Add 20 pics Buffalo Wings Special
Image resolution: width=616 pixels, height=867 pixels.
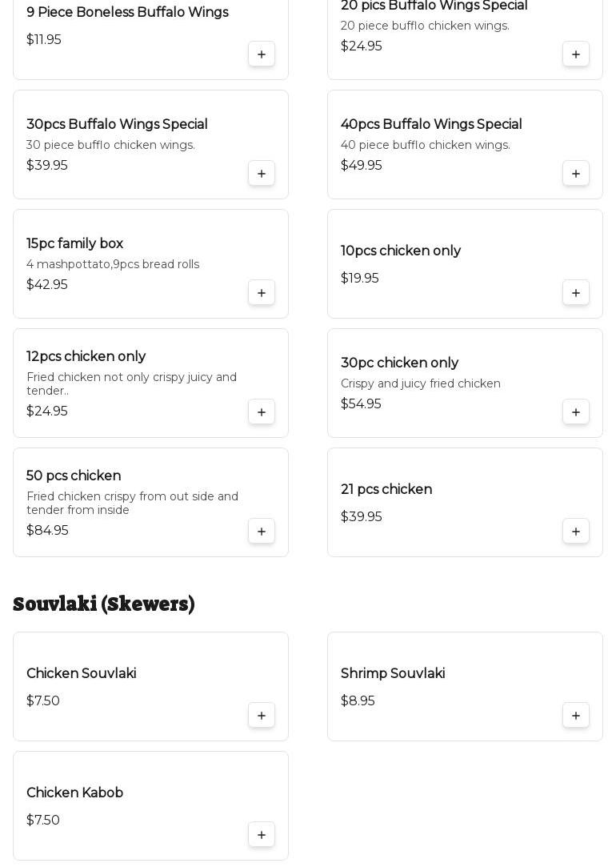click(x=576, y=54)
